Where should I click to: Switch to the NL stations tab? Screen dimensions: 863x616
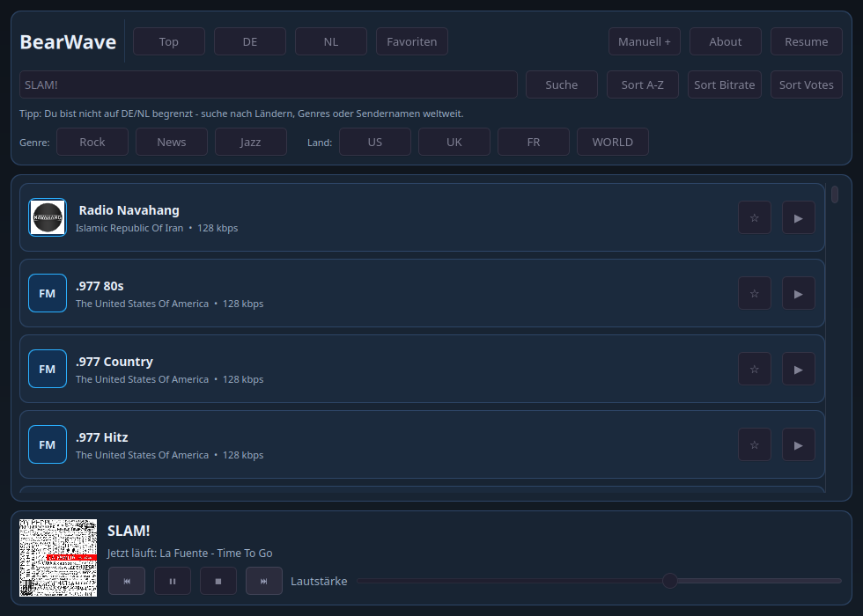pos(331,42)
